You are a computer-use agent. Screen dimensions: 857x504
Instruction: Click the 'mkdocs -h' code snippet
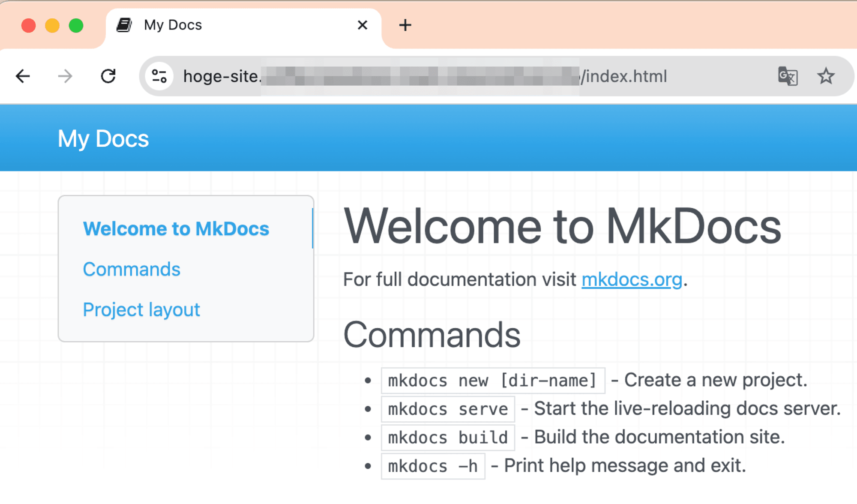(x=433, y=466)
